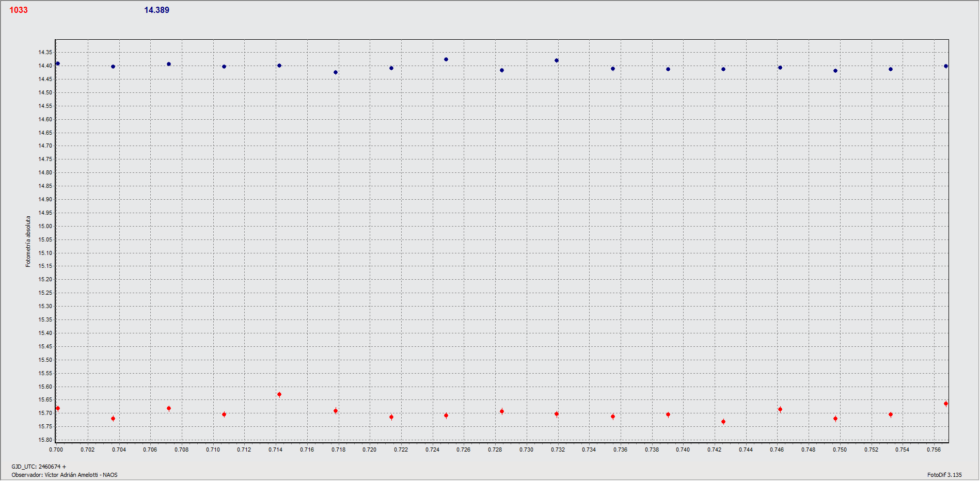Click the 14.40 y-axis tick label
Viewport: 980px width, 481px height.
[45, 66]
